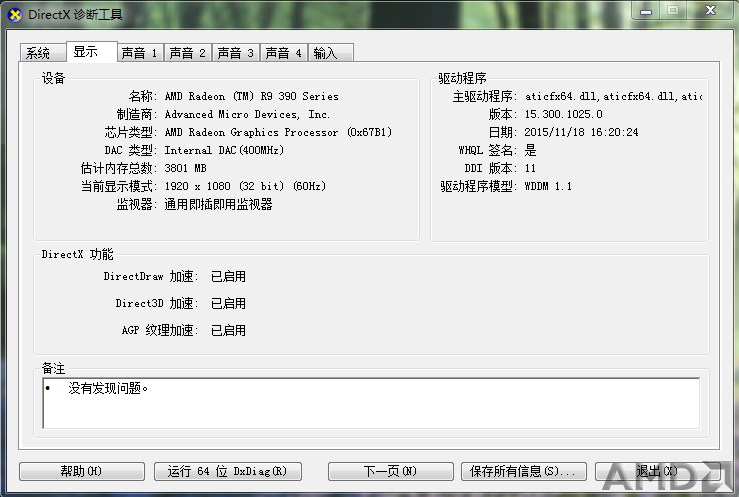Viewport: 739px width, 497px height.
Task: Click device name AMD Radeon (TM) R9 390 Series
Action: coord(251,96)
